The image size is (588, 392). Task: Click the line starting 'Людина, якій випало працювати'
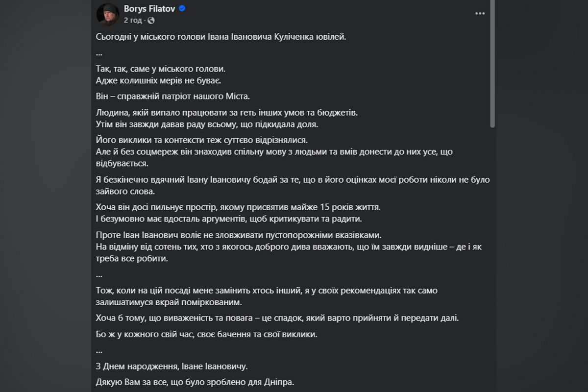pyautogui.click(x=227, y=113)
